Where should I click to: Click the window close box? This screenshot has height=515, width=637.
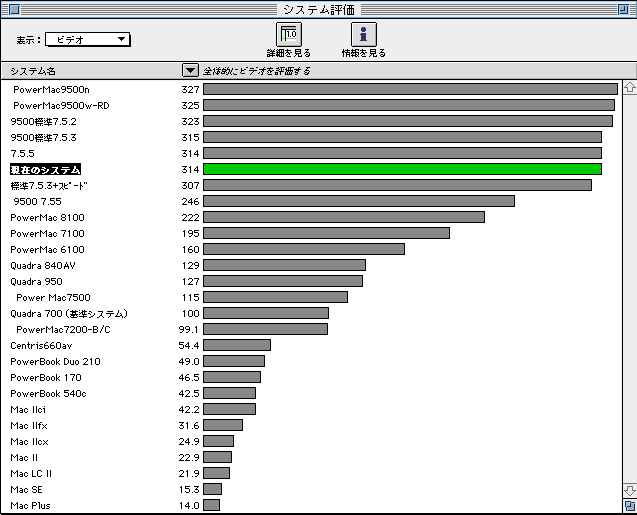14,9
